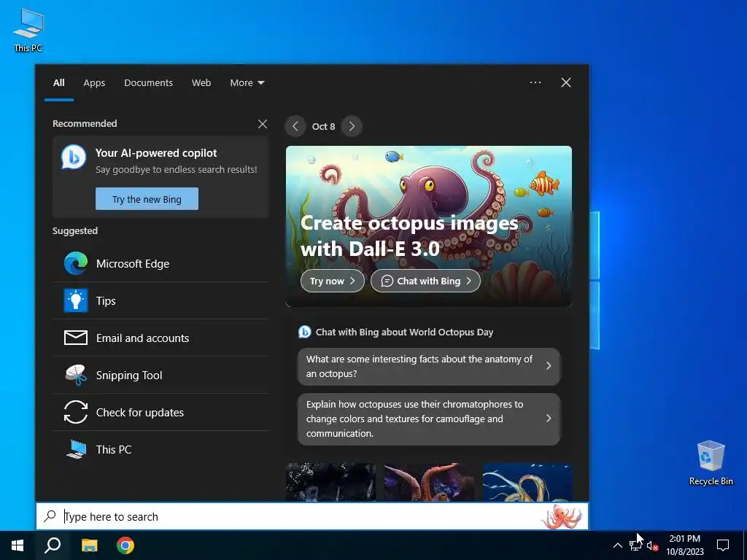Screen dimensions: 747x560
Task: Click Try the new Bing button
Action: (147, 199)
